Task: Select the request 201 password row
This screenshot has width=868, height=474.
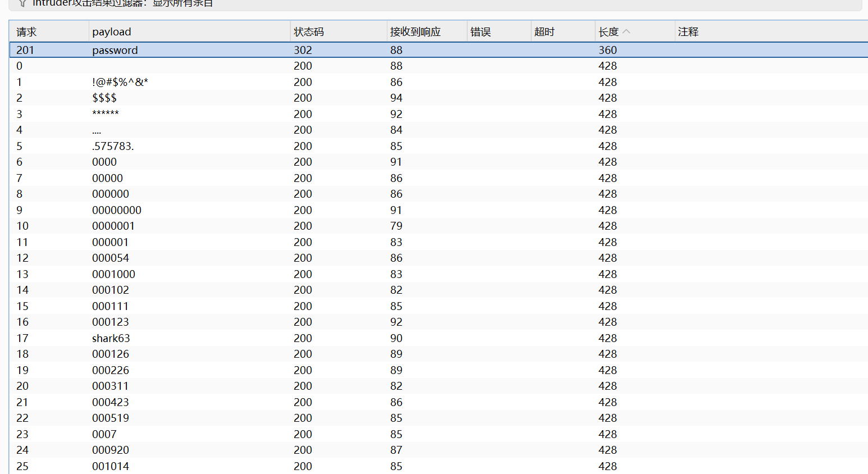Action: 225,50
